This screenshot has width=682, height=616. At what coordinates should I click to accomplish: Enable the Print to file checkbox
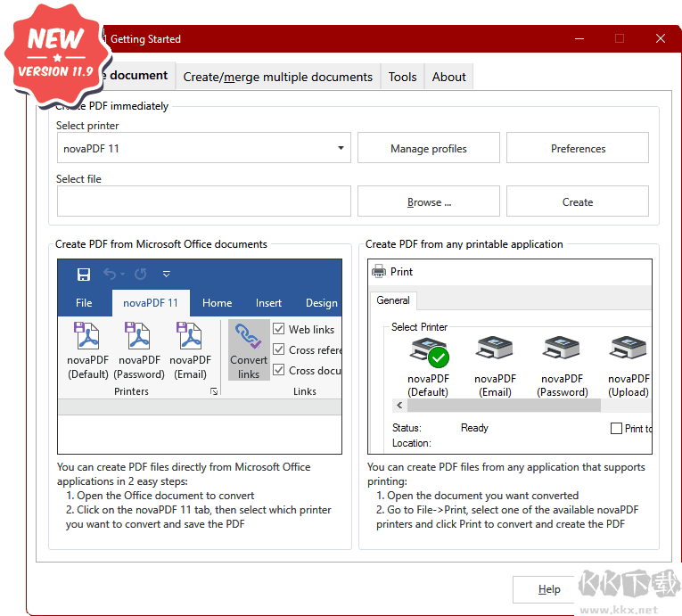[616, 428]
